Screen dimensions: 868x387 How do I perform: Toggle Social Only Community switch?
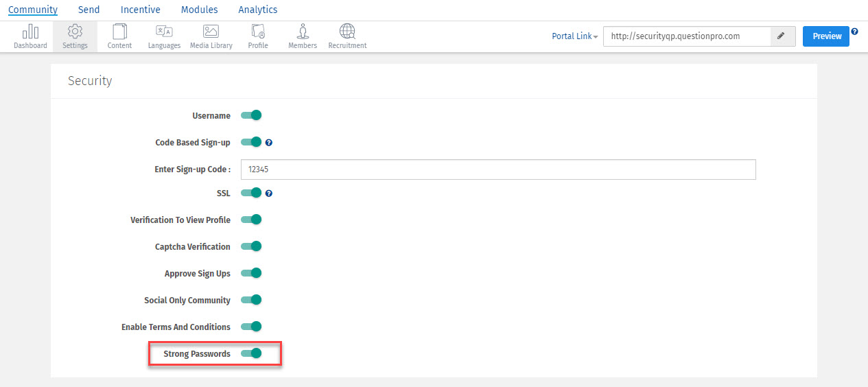(x=251, y=300)
